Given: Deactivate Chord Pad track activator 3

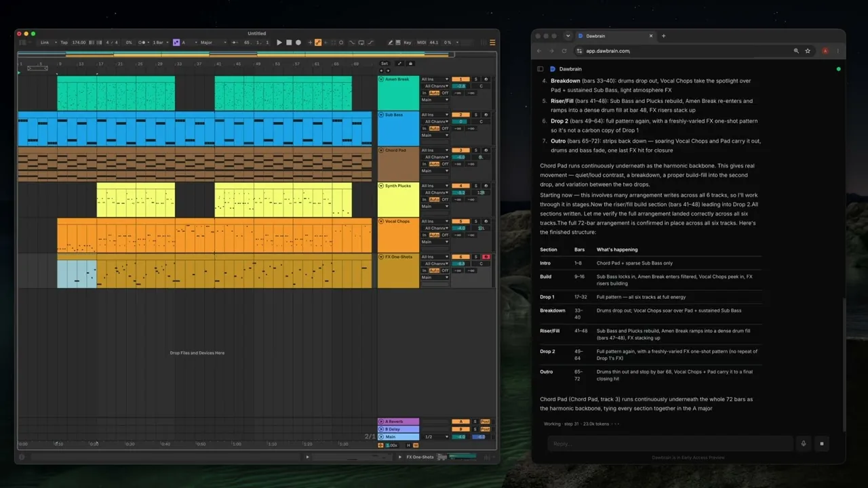Looking at the screenshot, I should (x=460, y=150).
